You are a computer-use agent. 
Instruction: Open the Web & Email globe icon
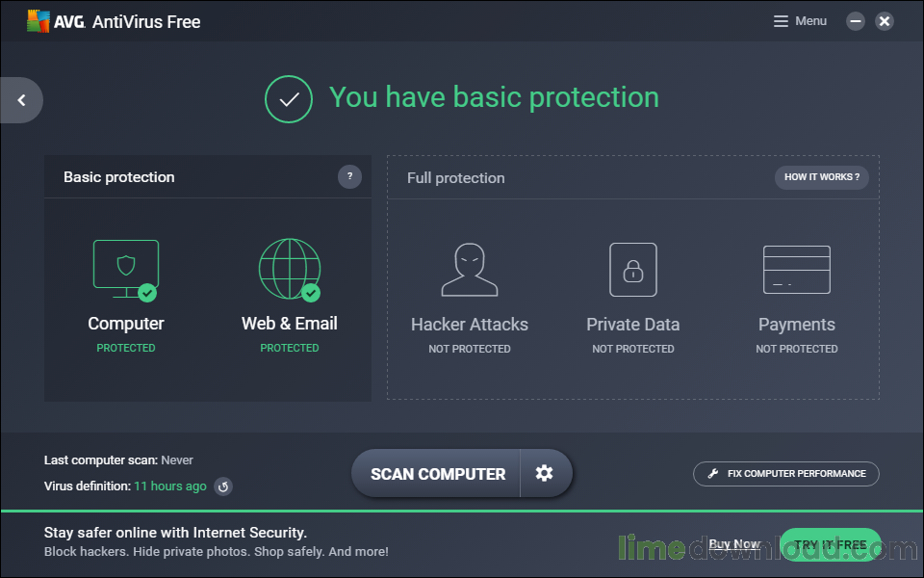[289, 268]
